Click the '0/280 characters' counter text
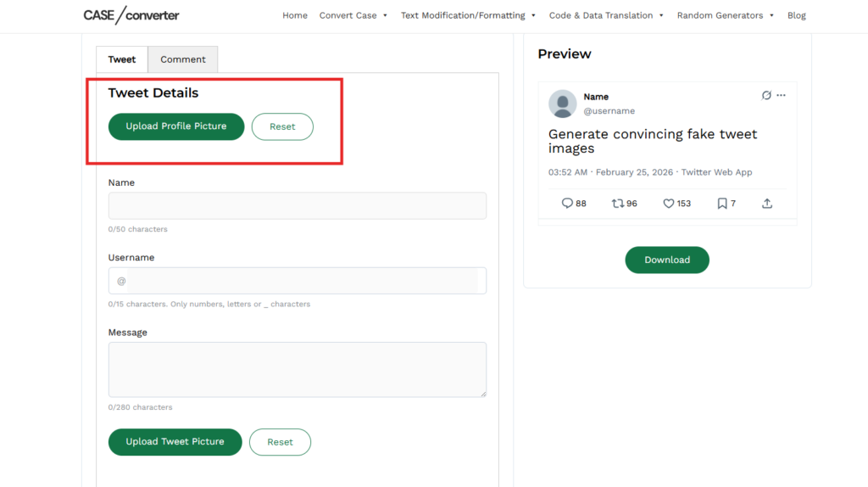Image resolution: width=868 pixels, height=487 pixels. point(140,407)
